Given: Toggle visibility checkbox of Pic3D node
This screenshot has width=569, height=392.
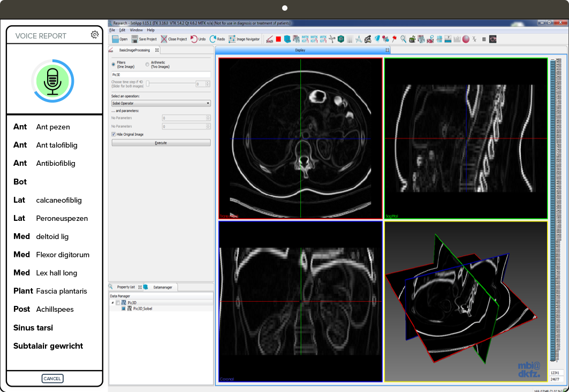Looking at the screenshot, I should [118, 303].
